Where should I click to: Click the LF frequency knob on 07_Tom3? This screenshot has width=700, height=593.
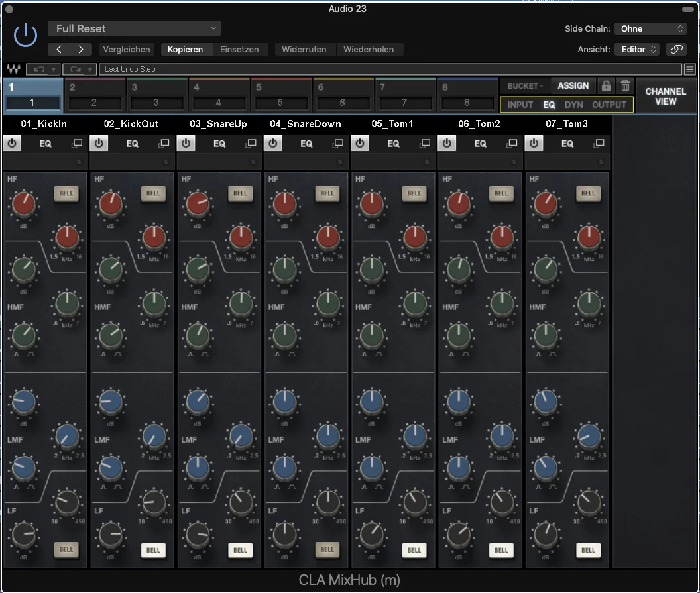(x=589, y=503)
